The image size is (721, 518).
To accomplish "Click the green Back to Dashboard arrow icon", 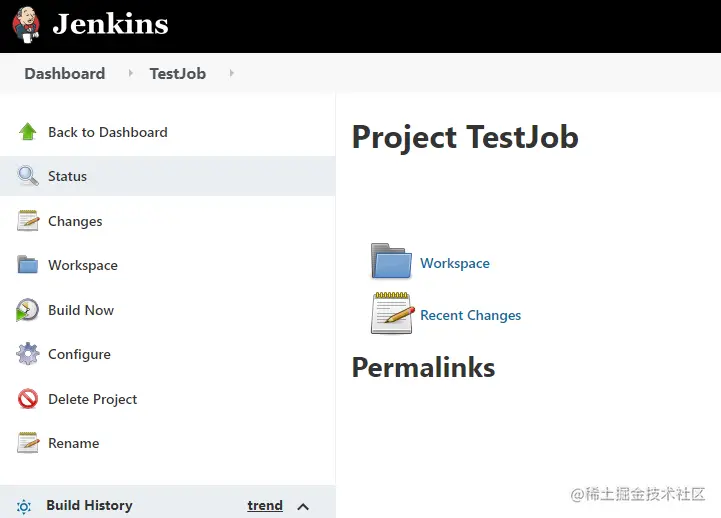I will click(28, 132).
